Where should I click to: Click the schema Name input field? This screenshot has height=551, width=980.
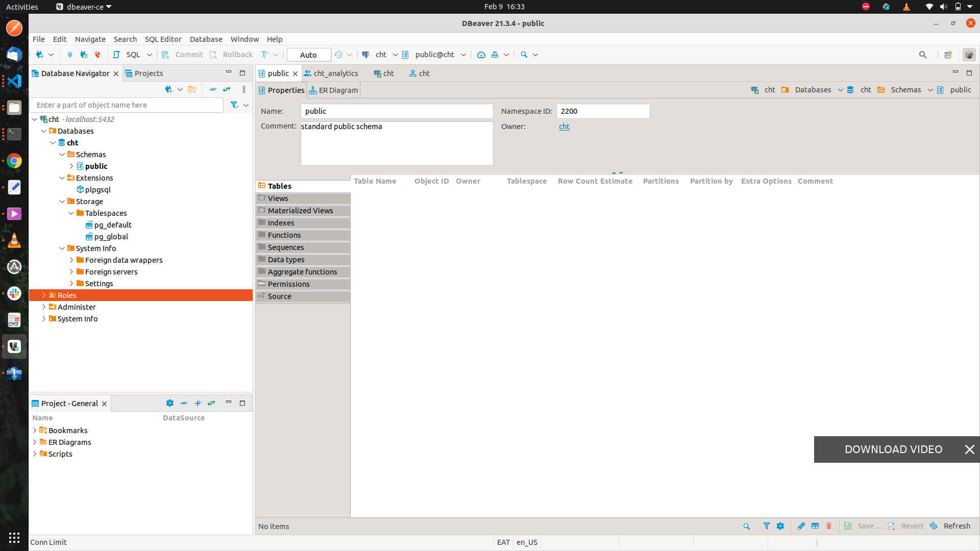point(397,111)
